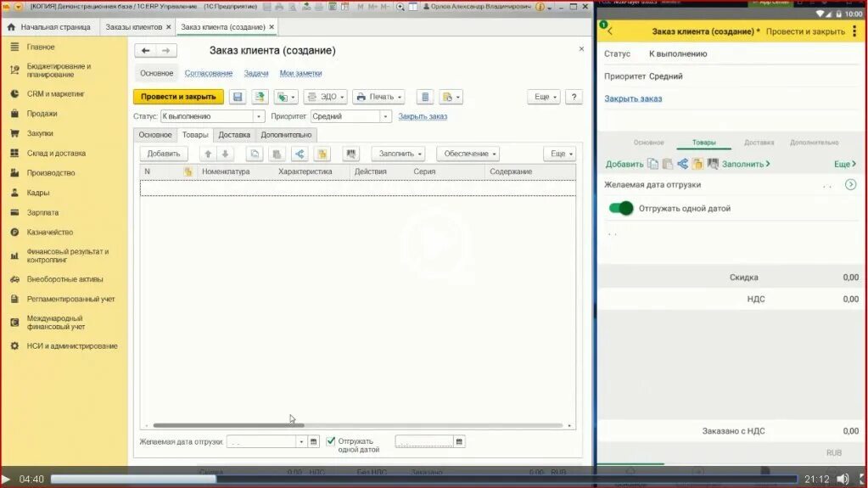
Task: Switch to the Дополнительно tab
Action: pos(286,135)
